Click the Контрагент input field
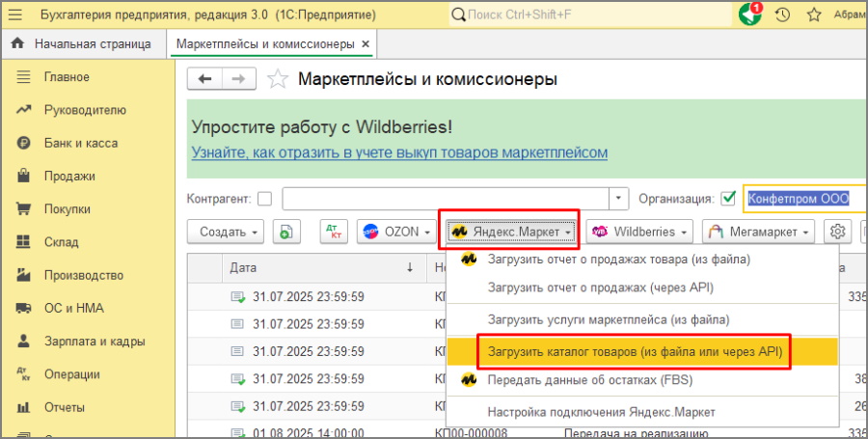Image resolution: width=868 pixels, height=439 pixels. (x=446, y=199)
